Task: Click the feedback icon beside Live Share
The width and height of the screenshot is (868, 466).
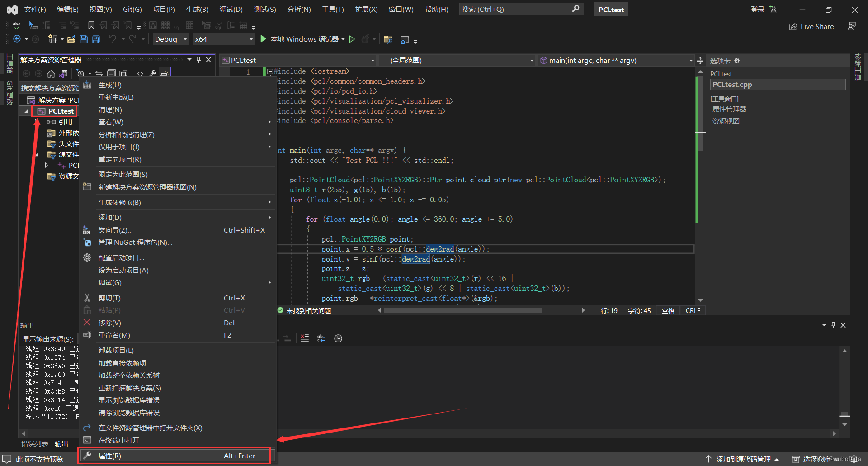Action: point(852,26)
